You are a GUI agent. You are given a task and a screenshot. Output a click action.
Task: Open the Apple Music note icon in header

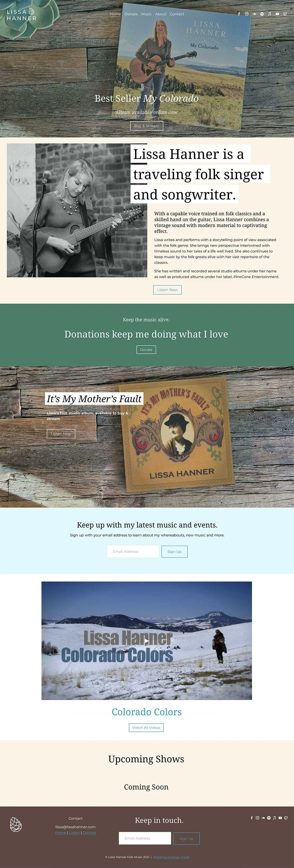pyautogui.click(x=269, y=14)
